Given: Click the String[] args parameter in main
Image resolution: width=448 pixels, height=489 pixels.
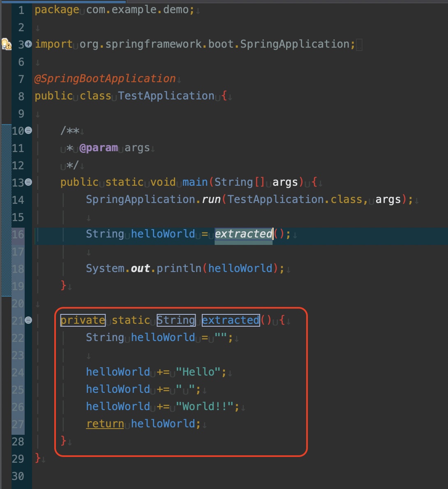Looking at the screenshot, I should pos(256,182).
